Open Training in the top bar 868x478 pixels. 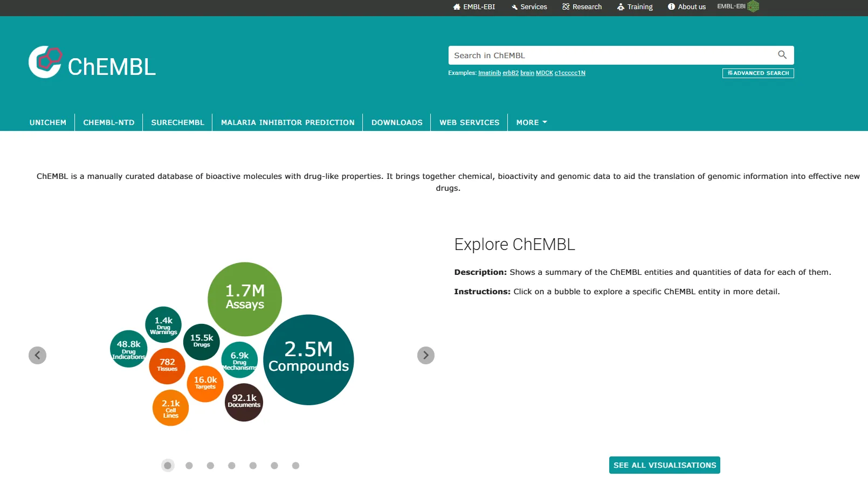click(635, 7)
